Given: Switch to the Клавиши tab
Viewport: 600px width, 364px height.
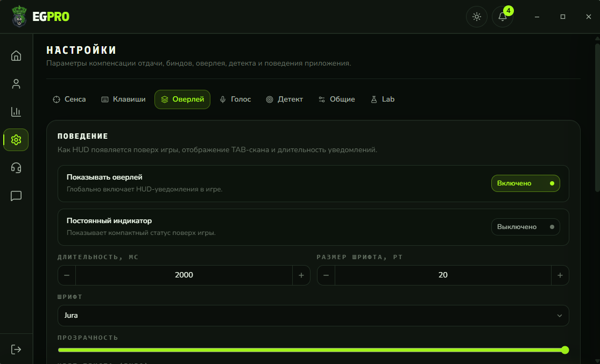Looking at the screenshot, I should [x=123, y=99].
